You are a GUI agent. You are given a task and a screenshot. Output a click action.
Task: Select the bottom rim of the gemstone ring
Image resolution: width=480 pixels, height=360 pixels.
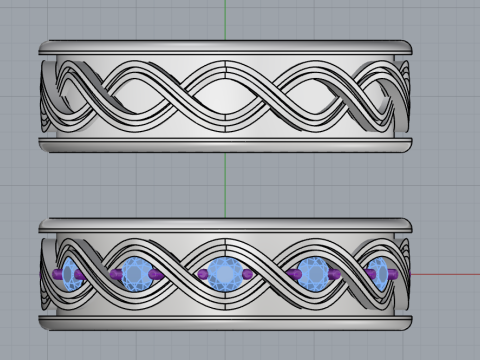point(225,323)
